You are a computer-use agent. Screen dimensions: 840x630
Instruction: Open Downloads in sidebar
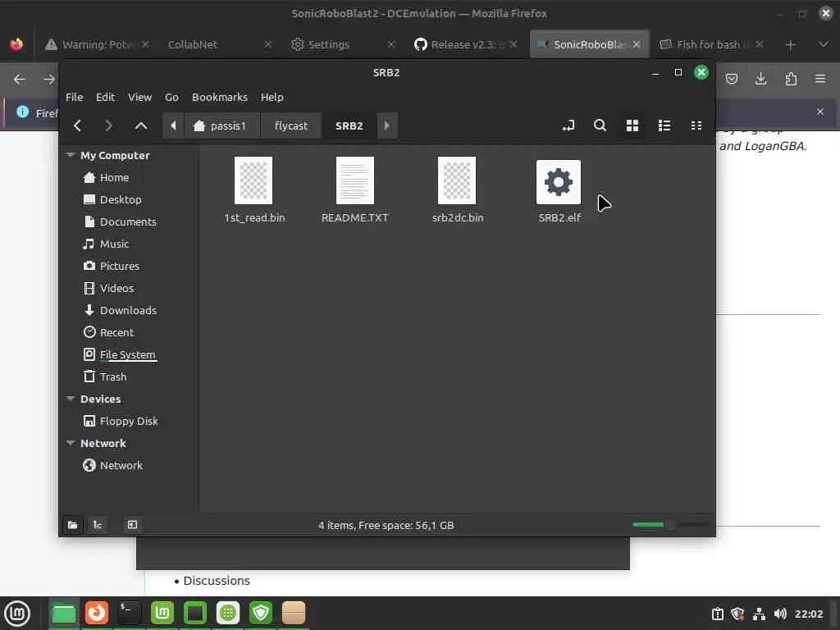point(129,310)
